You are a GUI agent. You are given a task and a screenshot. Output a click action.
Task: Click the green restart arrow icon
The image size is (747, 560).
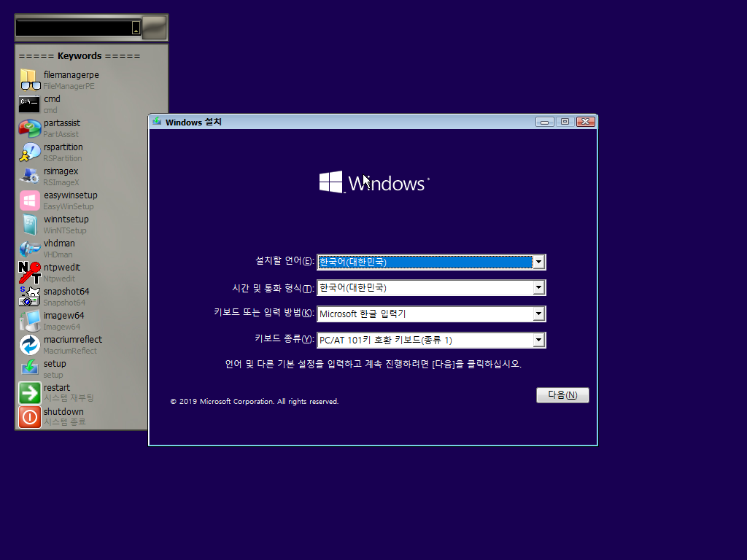click(29, 392)
